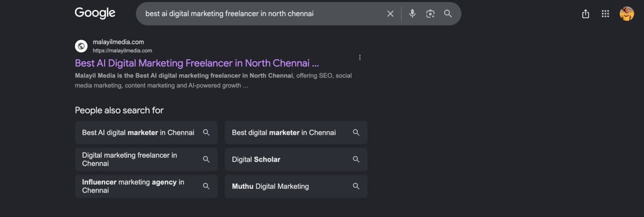Open the three-dot menu for malayilmedia result
The height and width of the screenshot is (217, 644).
pos(360,57)
